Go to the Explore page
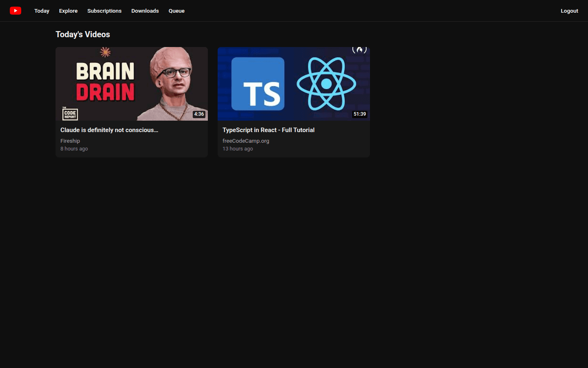This screenshot has height=368, width=588. pyautogui.click(x=68, y=11)
